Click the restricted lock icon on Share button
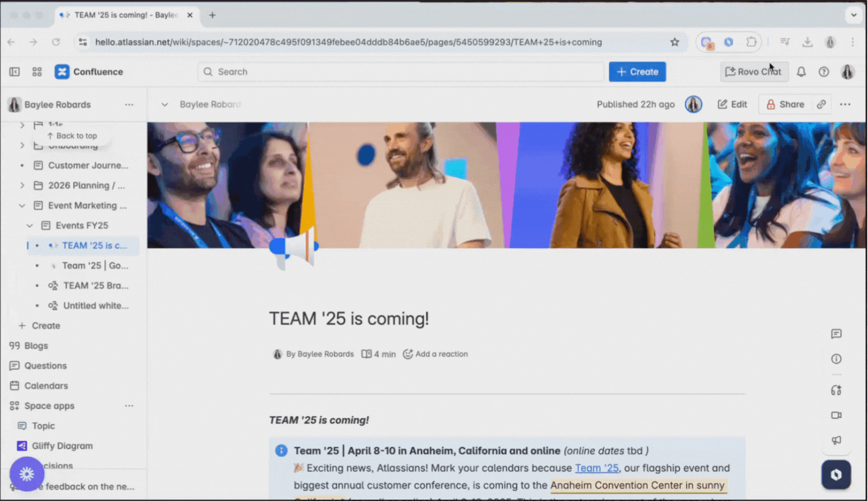Image resolution: width=868 pixels, height=501 pixels. click(771, 104)
